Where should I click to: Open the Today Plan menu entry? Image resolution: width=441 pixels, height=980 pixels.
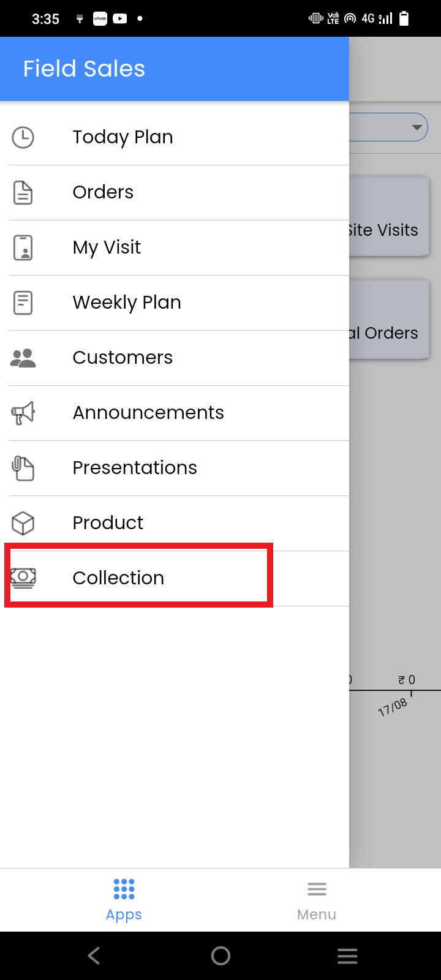tap(123, 137)
